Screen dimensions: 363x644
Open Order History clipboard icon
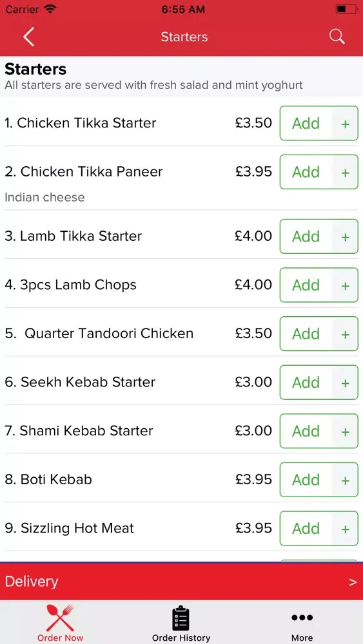click(181, 618)
